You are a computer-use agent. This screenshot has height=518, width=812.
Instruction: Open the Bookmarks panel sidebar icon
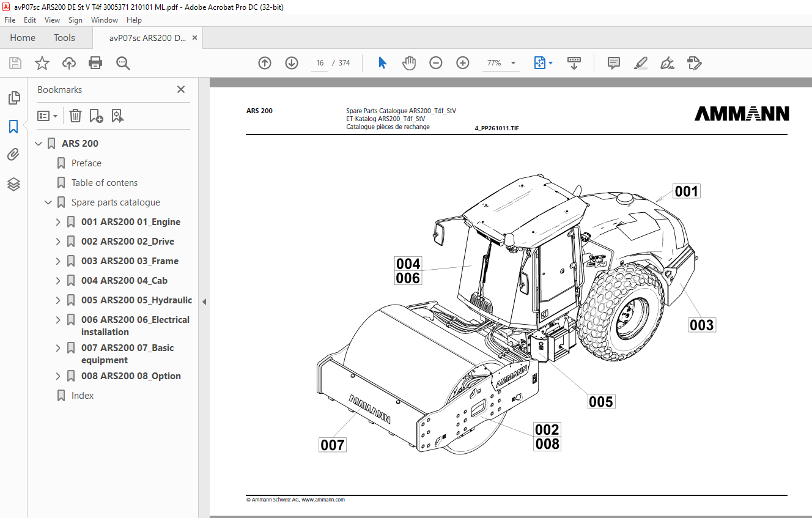click(13, 127)
